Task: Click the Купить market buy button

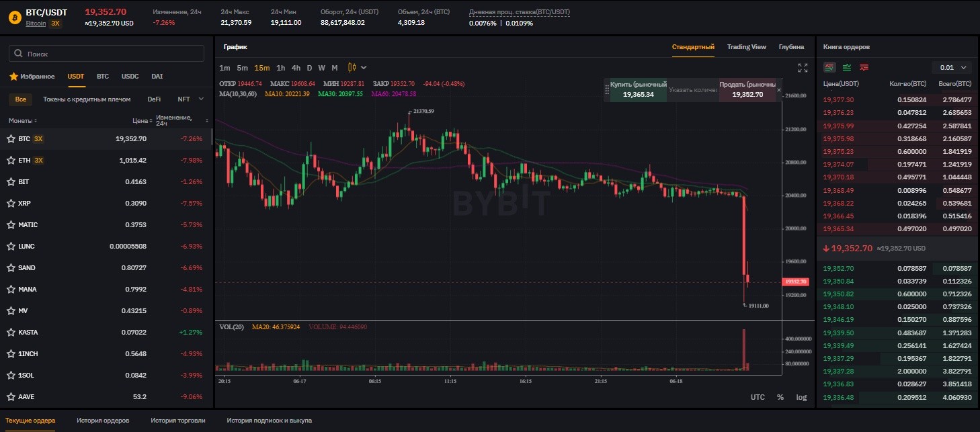Action: [x=638, y=89]
